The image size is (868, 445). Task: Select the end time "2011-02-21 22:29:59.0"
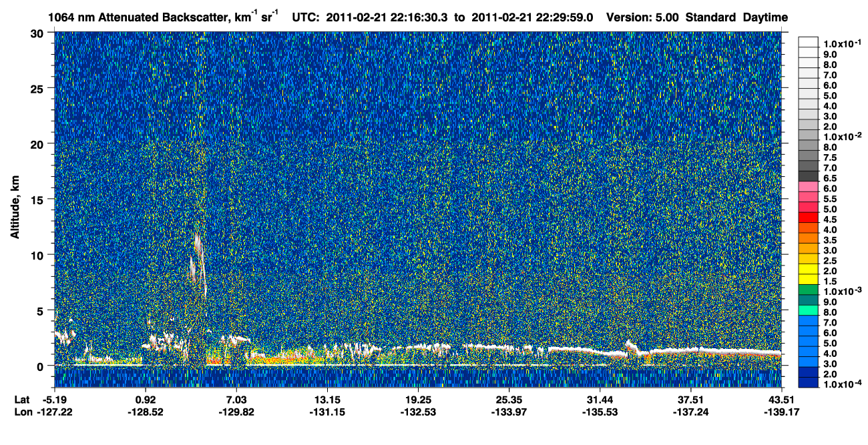coord(532,17)
